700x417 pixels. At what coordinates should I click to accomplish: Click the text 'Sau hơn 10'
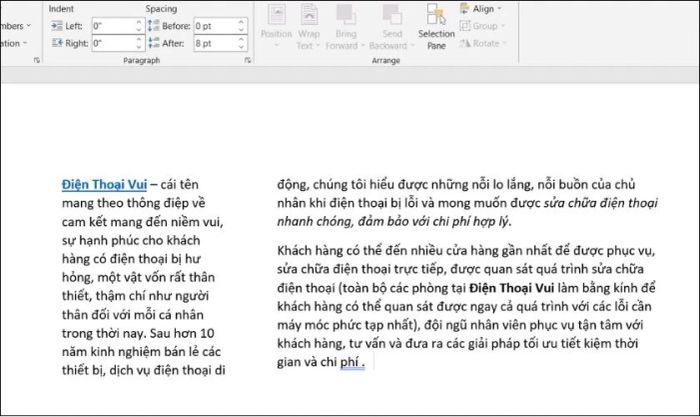pos(182,334)
